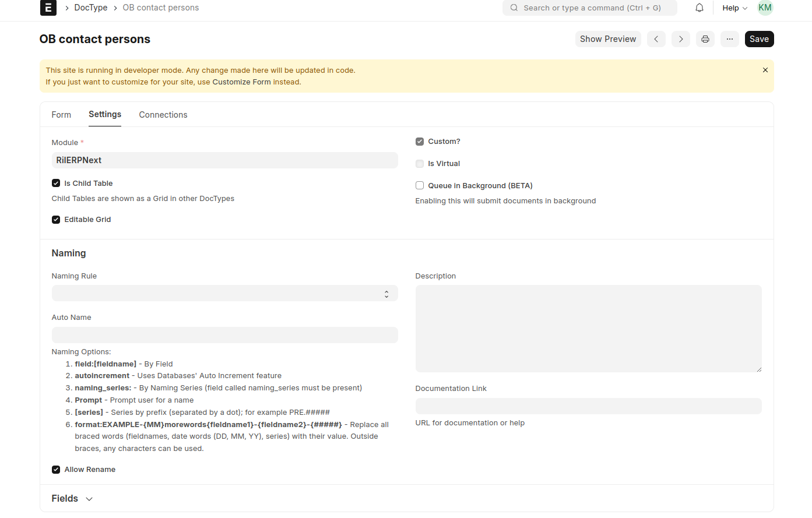Save the DocType
Viewport: 812px width, 518px height.
759,39
